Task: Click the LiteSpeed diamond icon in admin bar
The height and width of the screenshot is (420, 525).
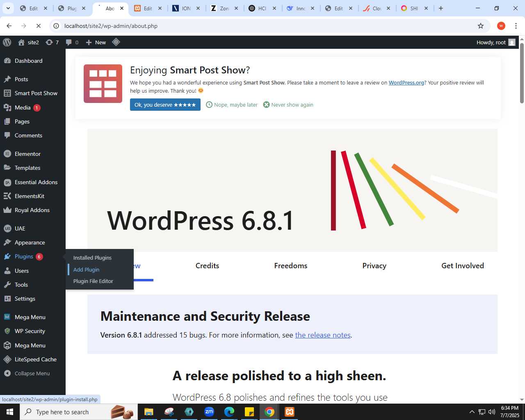Action: click(116, 42)
